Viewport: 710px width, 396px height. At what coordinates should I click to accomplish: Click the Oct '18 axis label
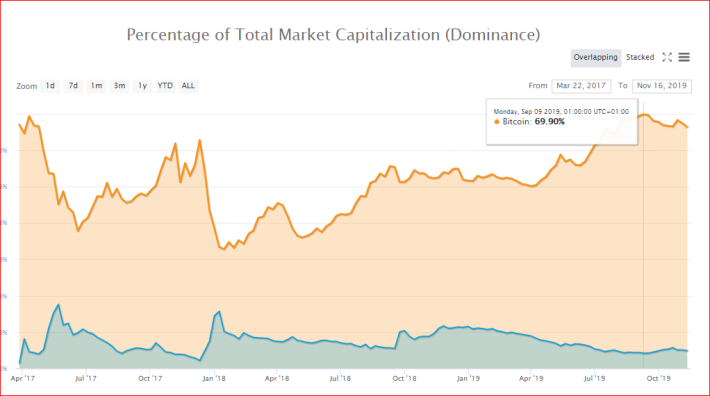tap(404, 378)
